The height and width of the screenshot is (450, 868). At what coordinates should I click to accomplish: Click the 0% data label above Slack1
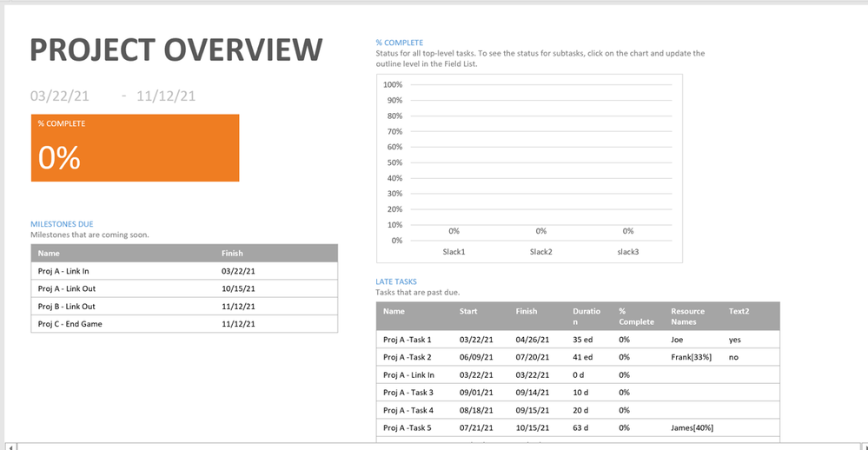pos(454,231)
